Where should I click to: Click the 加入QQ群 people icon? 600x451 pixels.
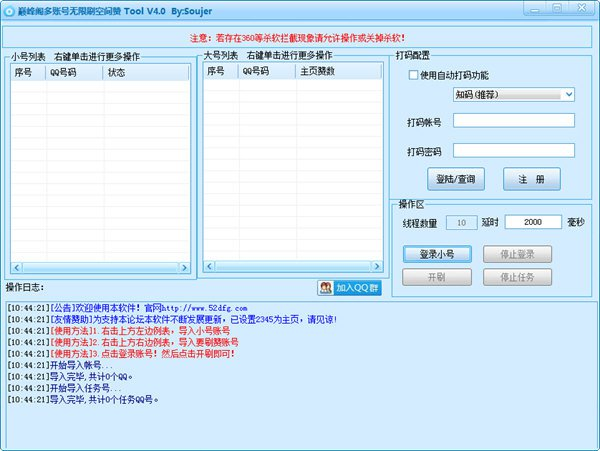point(326,288)
